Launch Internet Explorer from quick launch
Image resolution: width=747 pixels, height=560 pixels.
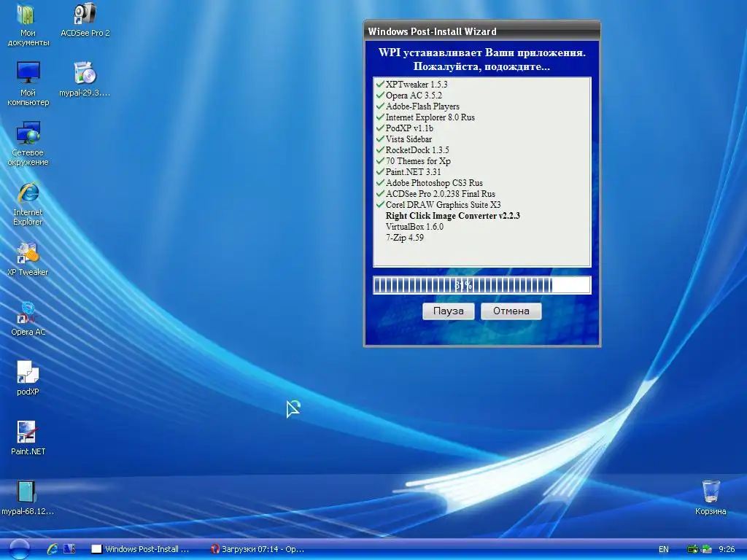(x=53, y=549)
